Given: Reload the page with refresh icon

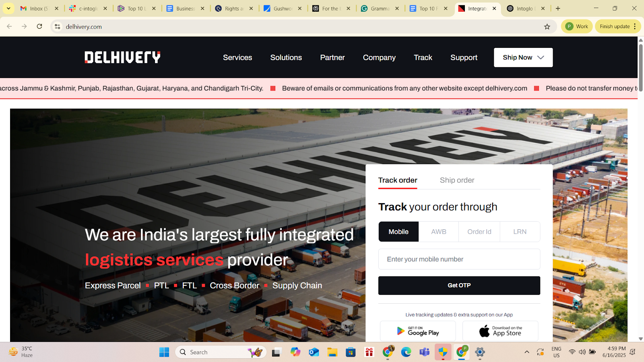Looking at the screenshot, I should (x=39, y=27).
